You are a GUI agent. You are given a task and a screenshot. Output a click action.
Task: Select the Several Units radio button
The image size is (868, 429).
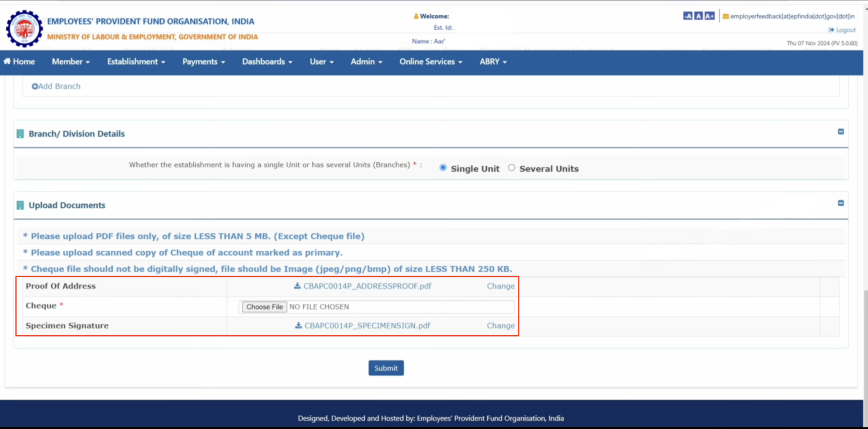click(x=512, y=168)
